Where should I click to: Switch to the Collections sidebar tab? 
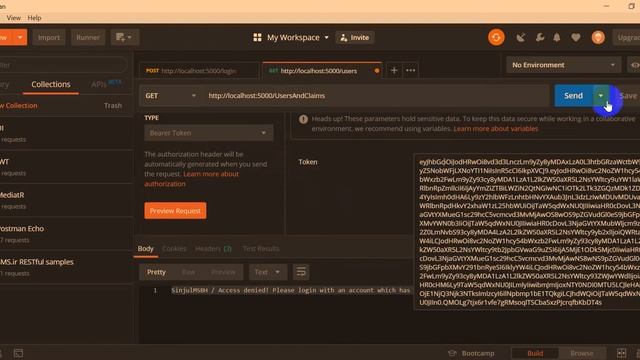[51, 84]
